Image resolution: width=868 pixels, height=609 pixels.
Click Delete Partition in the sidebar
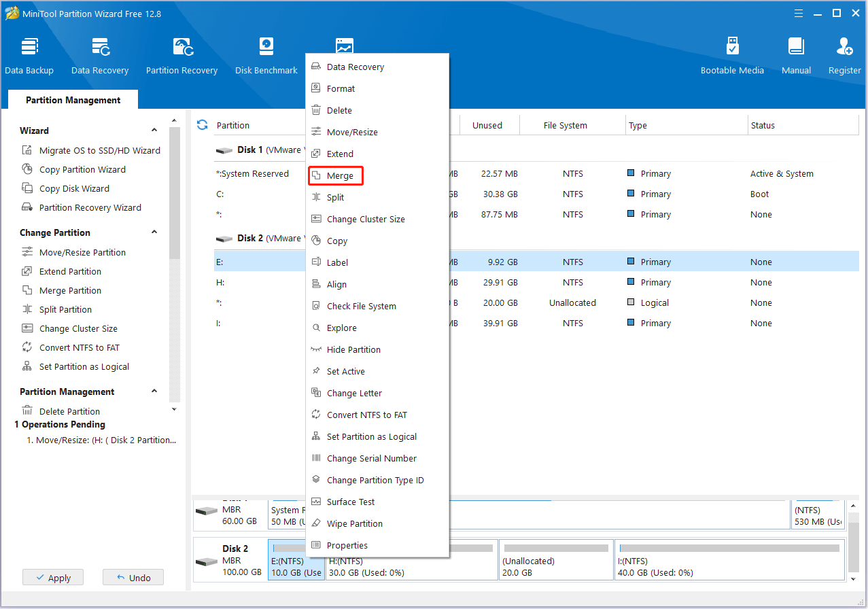coord(61,411)
